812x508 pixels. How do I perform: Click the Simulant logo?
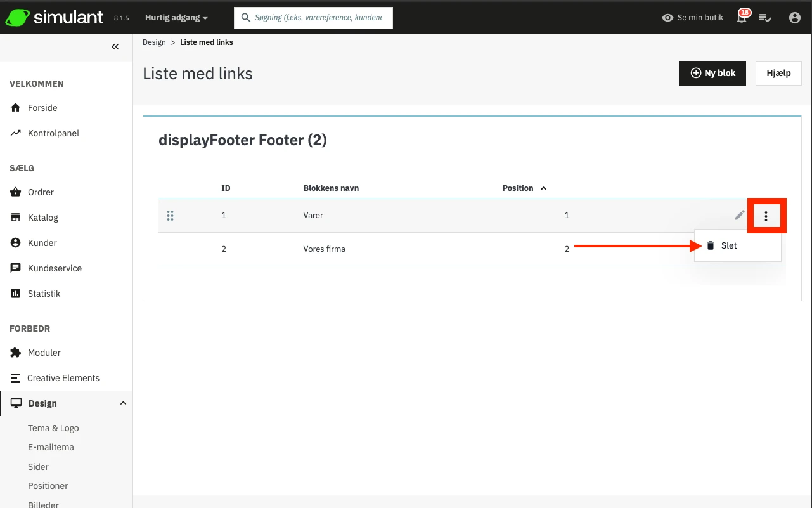[55, 18]
